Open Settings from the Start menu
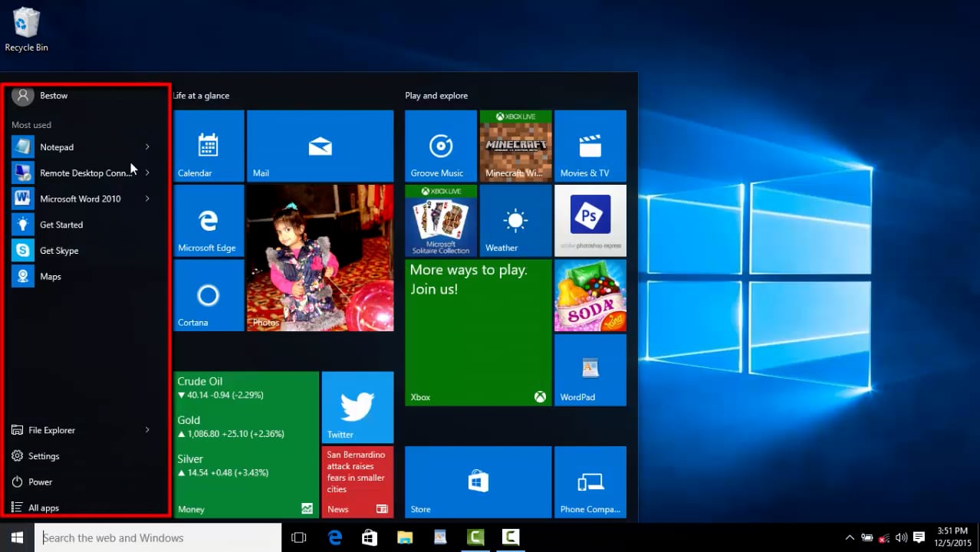The height and width of the screenshot is (552, 980). pyautogui.click(x=44, y=456)
